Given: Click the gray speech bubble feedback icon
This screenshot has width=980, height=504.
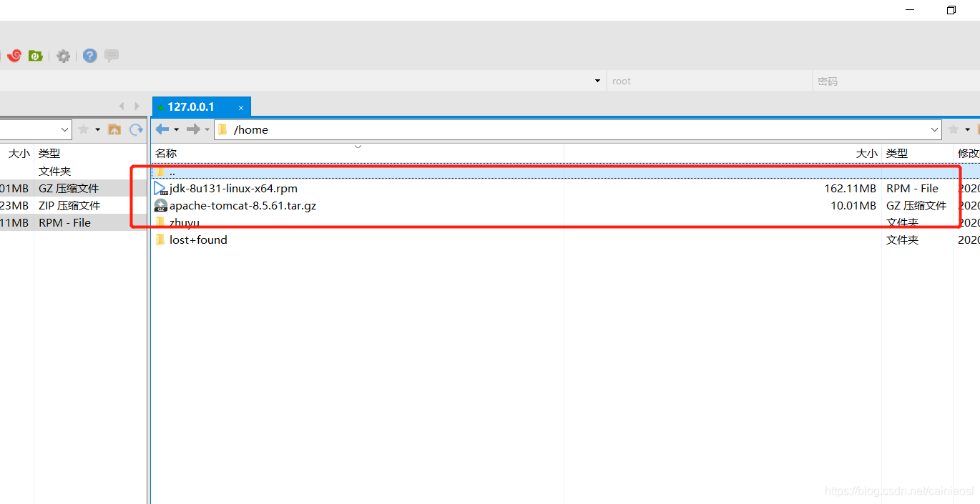Looking at the screenshot, I should 112,55.
